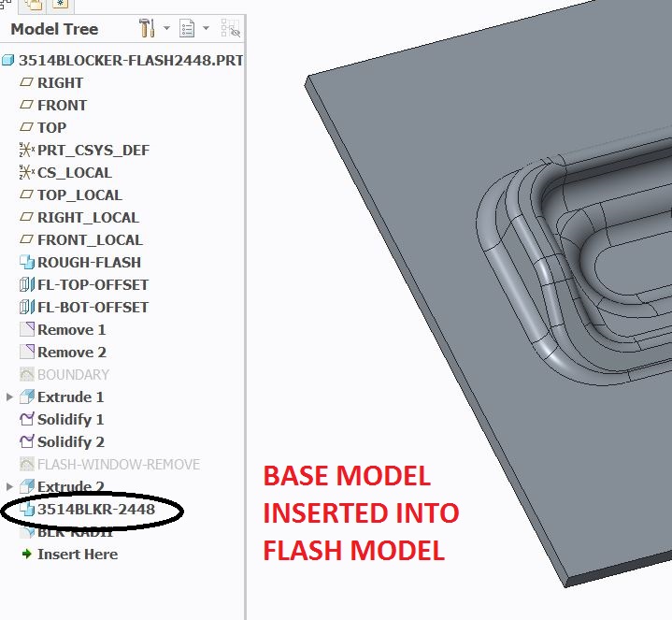Toggle the Model Tree show/hide filter icon
672x620 pixels.
pos(230,28)
